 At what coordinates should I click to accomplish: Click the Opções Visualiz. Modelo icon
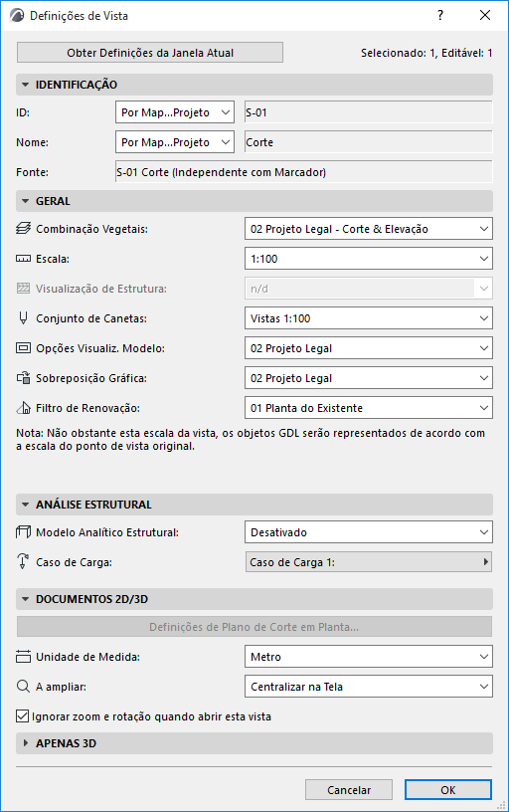click(23, 348)
